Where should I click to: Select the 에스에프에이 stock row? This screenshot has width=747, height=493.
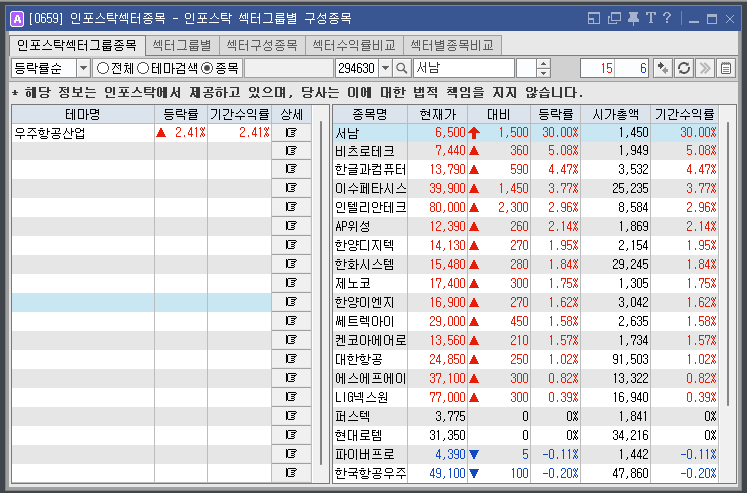[x=525, y=378]
